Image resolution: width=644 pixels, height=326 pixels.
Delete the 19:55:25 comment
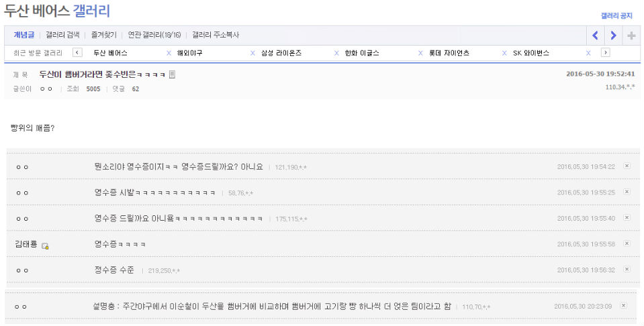(627, 192)
